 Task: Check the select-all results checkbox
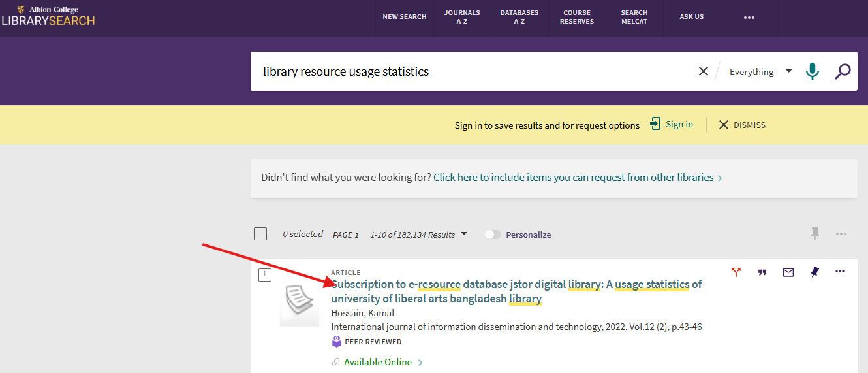tap(260, 234)
